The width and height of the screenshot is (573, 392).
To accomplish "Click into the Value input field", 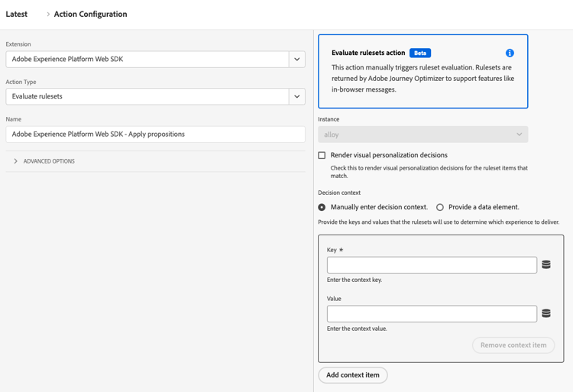I will pos(432,313).
